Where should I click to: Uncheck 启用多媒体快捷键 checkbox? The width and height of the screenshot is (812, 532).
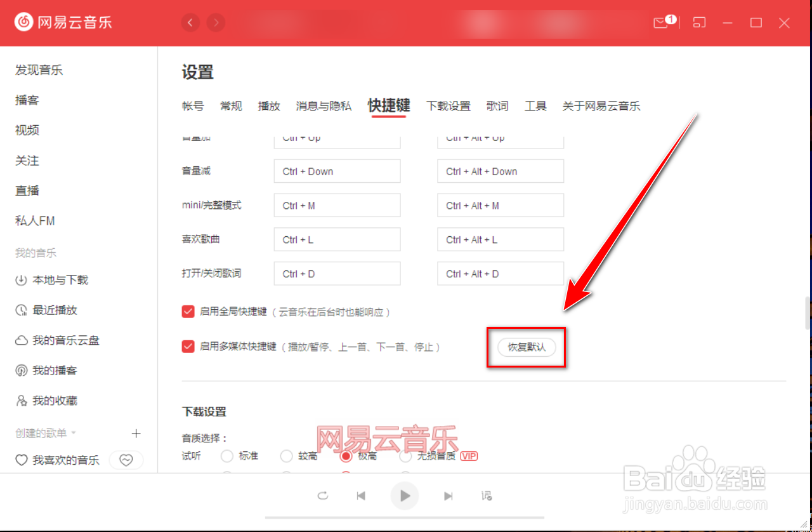click(x=188, y=347)
